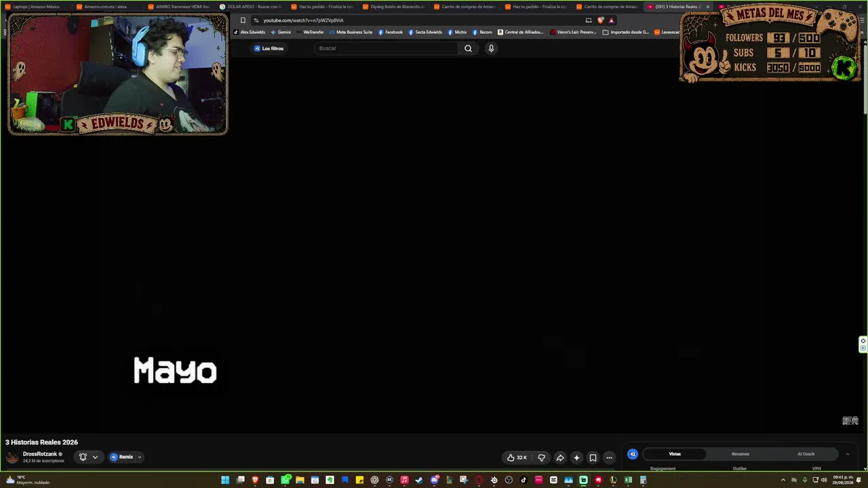Select the AI Coach tab in the panel

806,454
